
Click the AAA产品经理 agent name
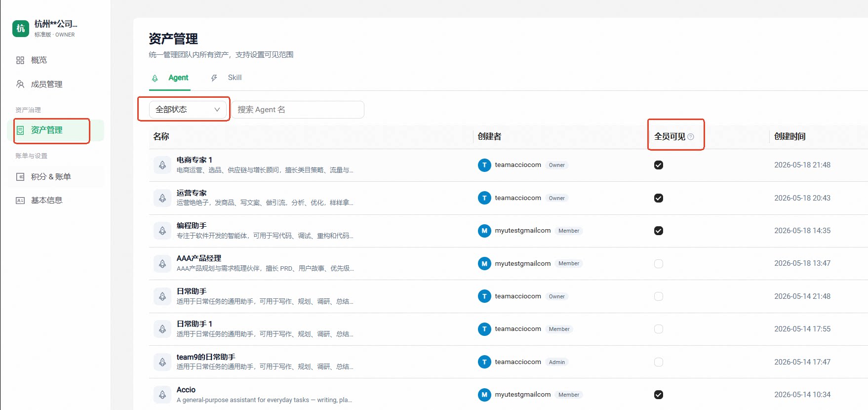[199, 258]
